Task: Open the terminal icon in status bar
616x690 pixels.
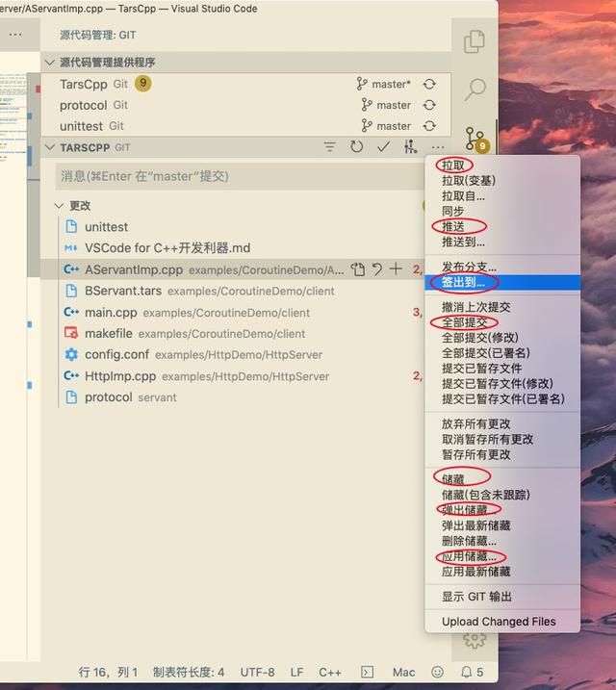Action: (x=367, y=672)
